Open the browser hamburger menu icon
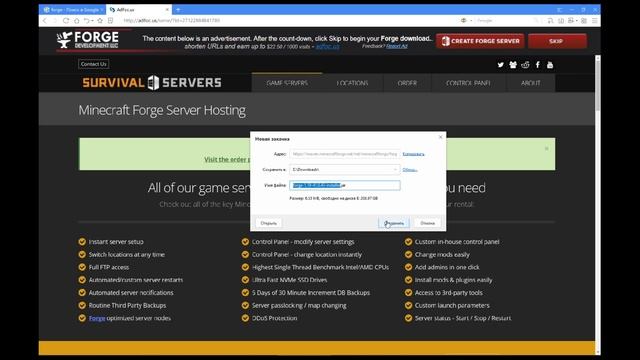Image resolution: width=640 pixels, height=360 pixels. 595,20
